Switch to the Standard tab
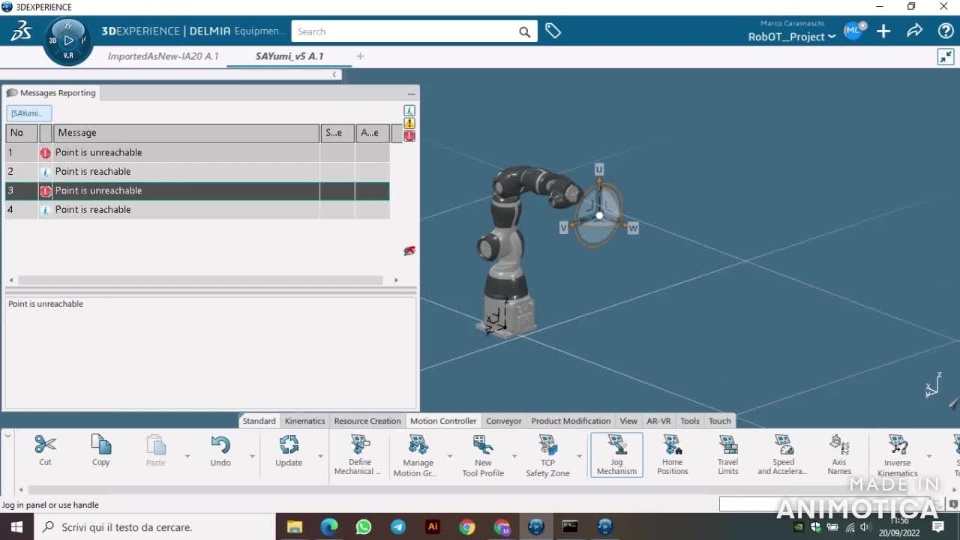The width and height of the screenshot is (960, 540). (x=259, y=421)
